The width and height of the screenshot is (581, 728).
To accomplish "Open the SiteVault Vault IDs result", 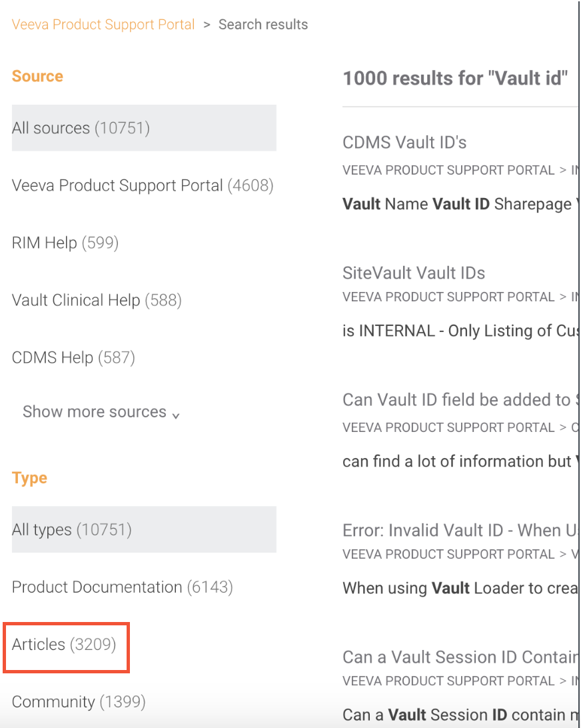I will tap(414, 273).
